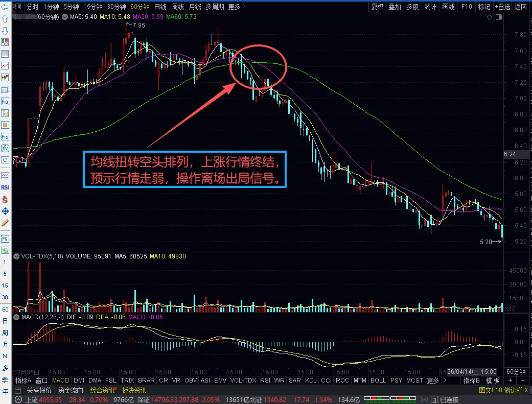Viewport: 532px width, 404px height.
Task: Open the main chart MA indicator dropdown
Action: point(65,17)
